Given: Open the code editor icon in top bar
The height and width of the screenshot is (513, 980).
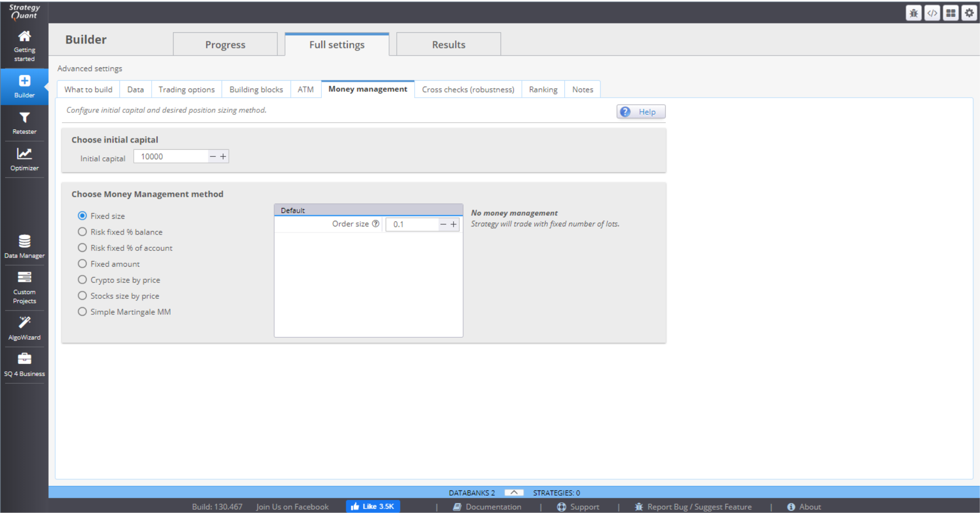Looking at the screenshot, I should pyautogui.click(x=932, y=13).
